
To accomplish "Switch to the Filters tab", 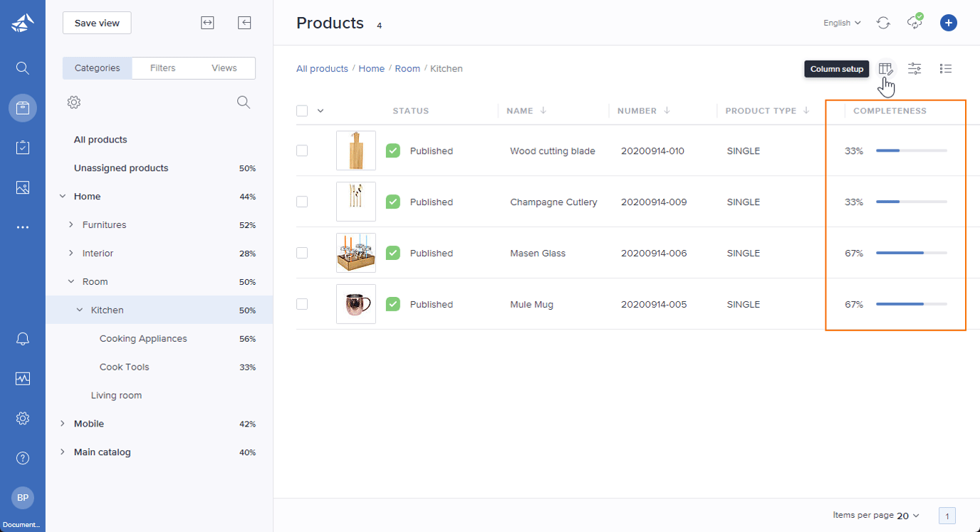I will point(162,68).
